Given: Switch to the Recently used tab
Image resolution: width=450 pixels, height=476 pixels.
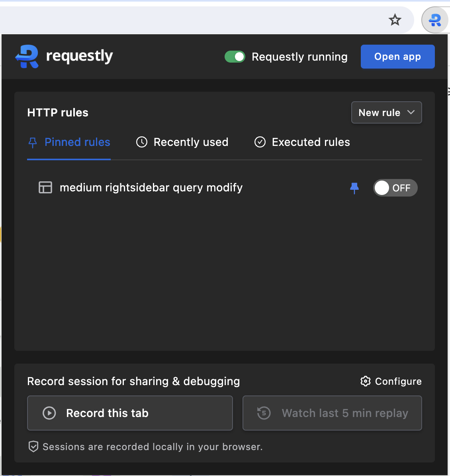Looking at the screenshot, I should (x=191, y=142).
